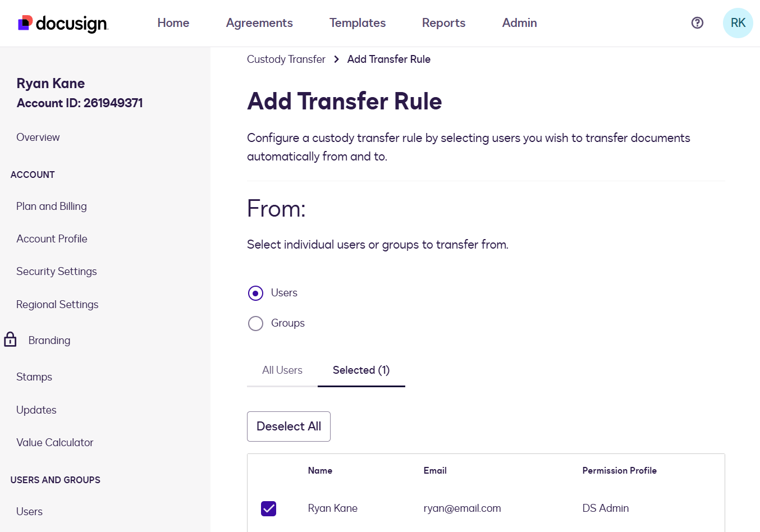Open the Reports menu
This screenshot has height=532, width=760.
[x=443, y=23]
